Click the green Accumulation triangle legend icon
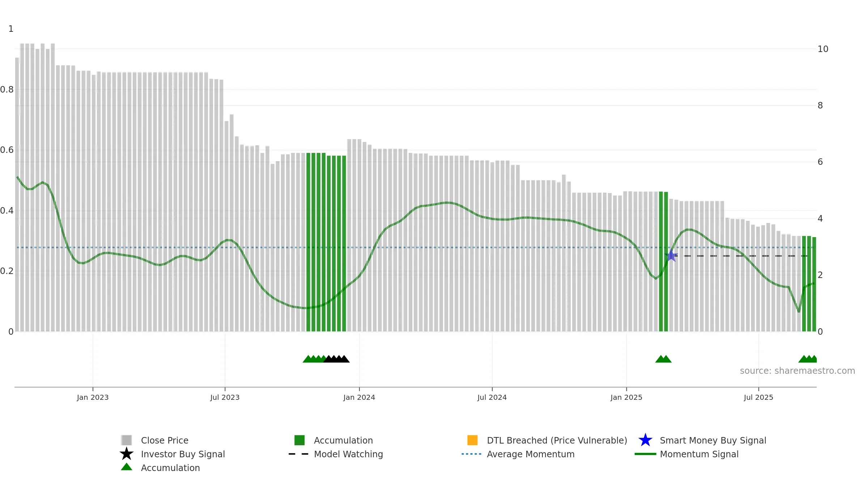 [x=127, y=467]
